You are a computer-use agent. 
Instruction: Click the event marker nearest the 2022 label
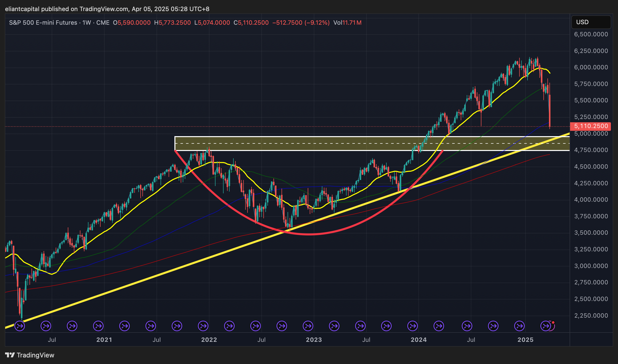pyautogui.click(x=203, y=326)
